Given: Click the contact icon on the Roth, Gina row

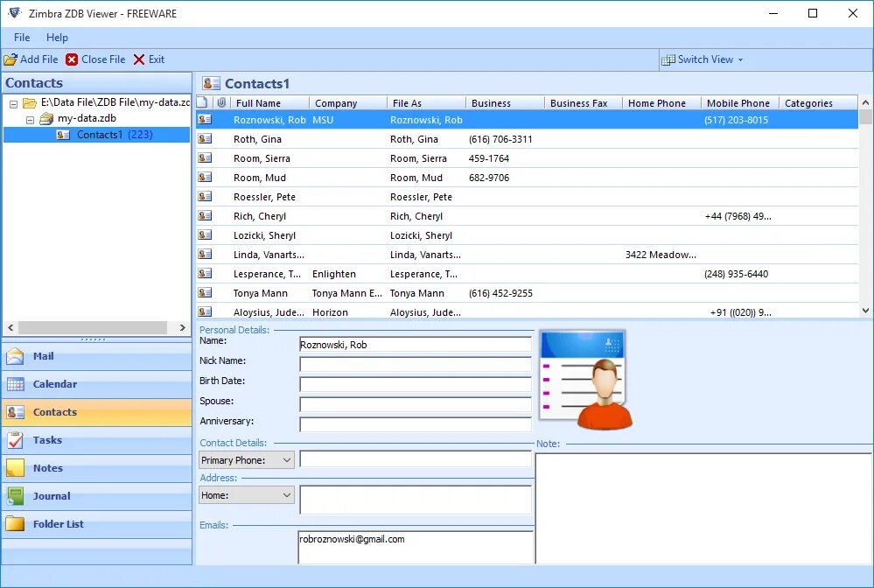Looking at the screenshot, I should click(205, 138).
